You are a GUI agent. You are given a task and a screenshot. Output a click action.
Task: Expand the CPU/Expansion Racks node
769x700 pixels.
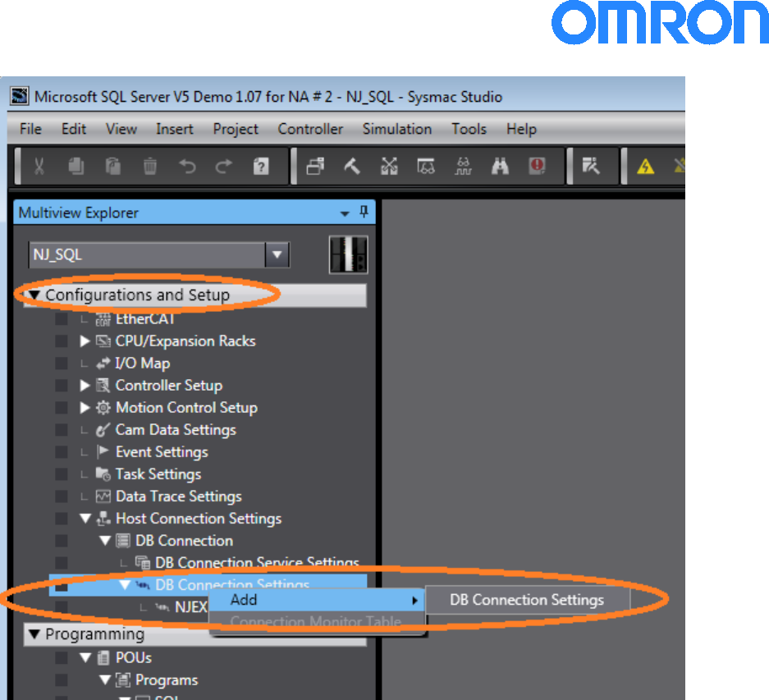click(85, 341)
